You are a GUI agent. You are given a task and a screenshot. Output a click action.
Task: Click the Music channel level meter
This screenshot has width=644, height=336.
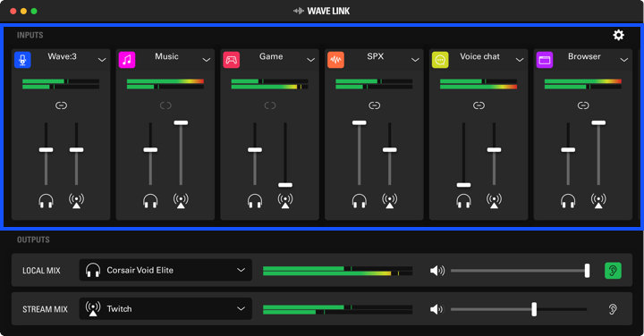tap(165, 84)
